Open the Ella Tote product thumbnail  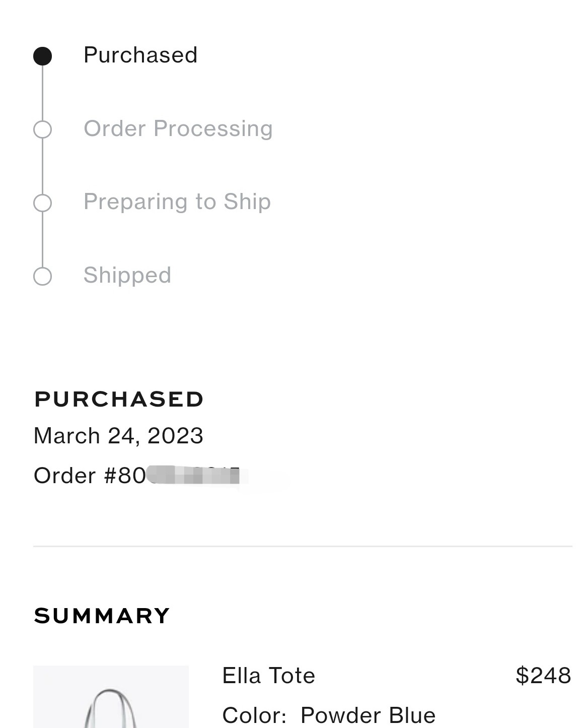[111, 697]
